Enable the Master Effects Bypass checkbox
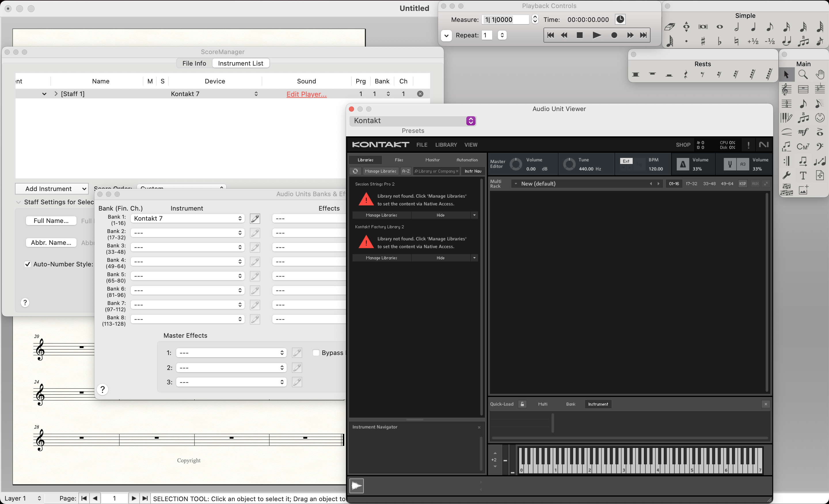This screenshot has width=829, height=504. pos(316,353)
